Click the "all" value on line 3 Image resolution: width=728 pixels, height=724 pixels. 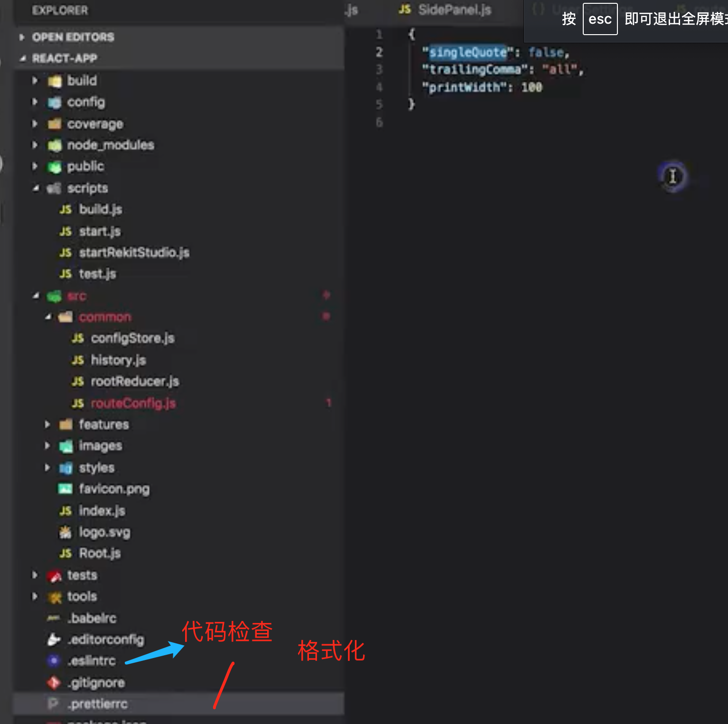560,70
